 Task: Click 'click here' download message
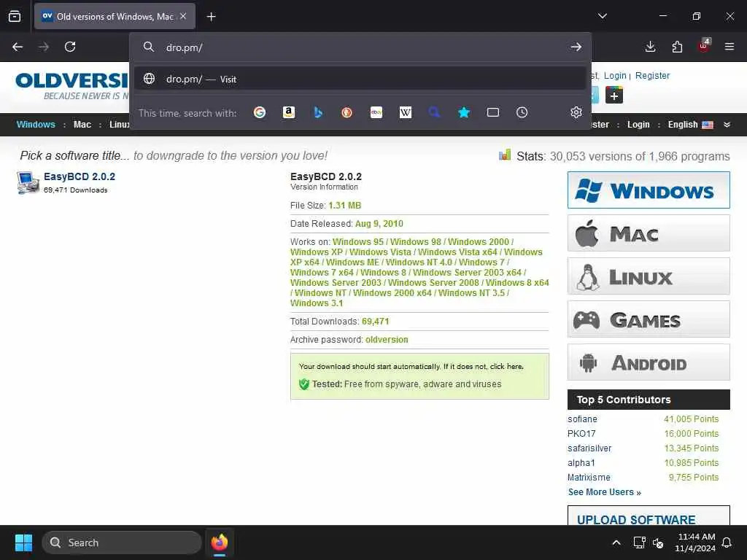506,367
